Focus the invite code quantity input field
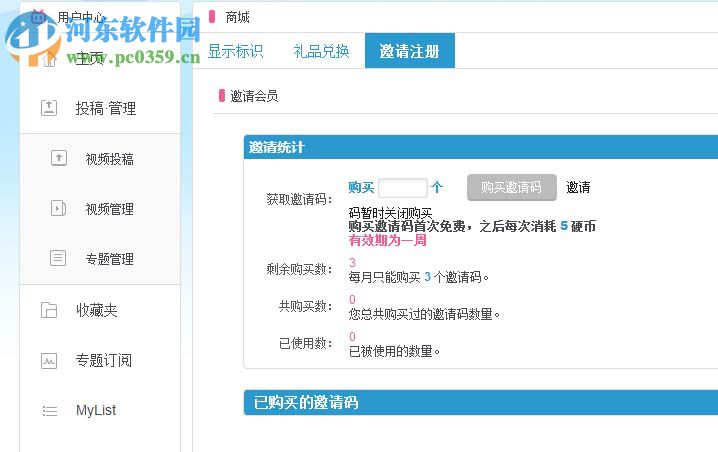Viewport: 718px width, 452px height. point(403,188)
